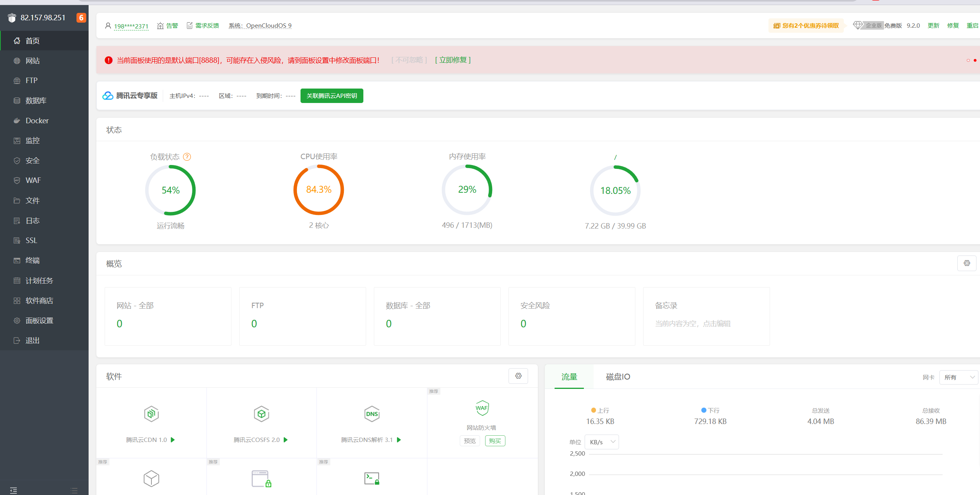Click 立即修复 in the port warning

click(453, 60)
